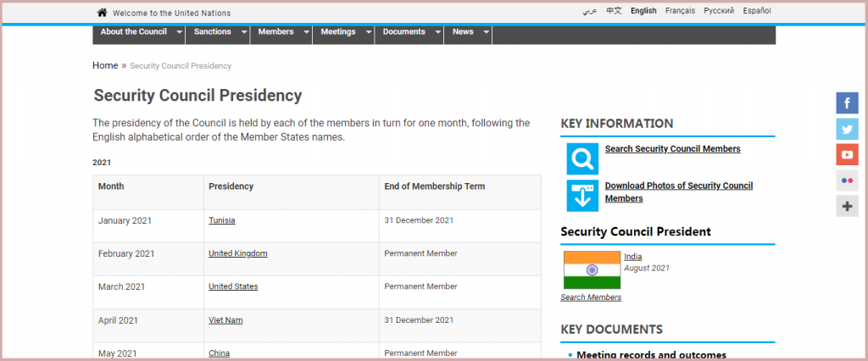Open the China presidency link
This screenshot has width=868, height=361.
click(220, 353)
